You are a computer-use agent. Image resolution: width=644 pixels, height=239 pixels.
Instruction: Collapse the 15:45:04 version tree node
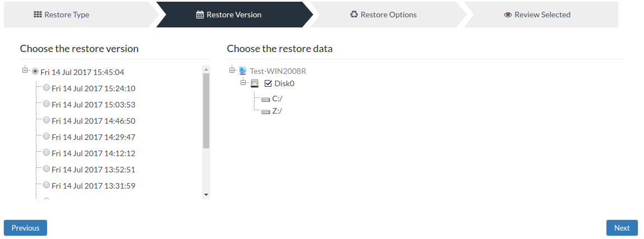click(25, 71)
